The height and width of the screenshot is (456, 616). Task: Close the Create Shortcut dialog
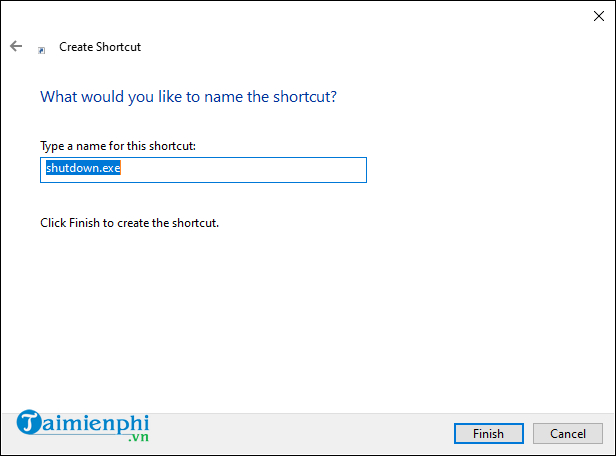point(599,16)
